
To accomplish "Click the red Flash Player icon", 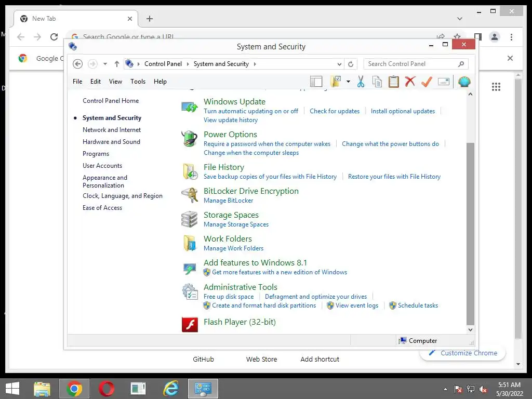I will [x=190, y=324].
